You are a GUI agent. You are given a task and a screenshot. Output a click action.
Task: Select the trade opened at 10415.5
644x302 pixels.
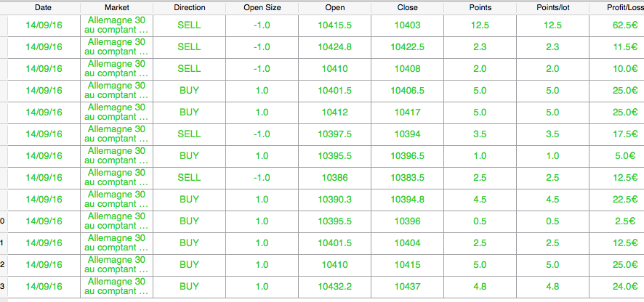click(322, 25)
